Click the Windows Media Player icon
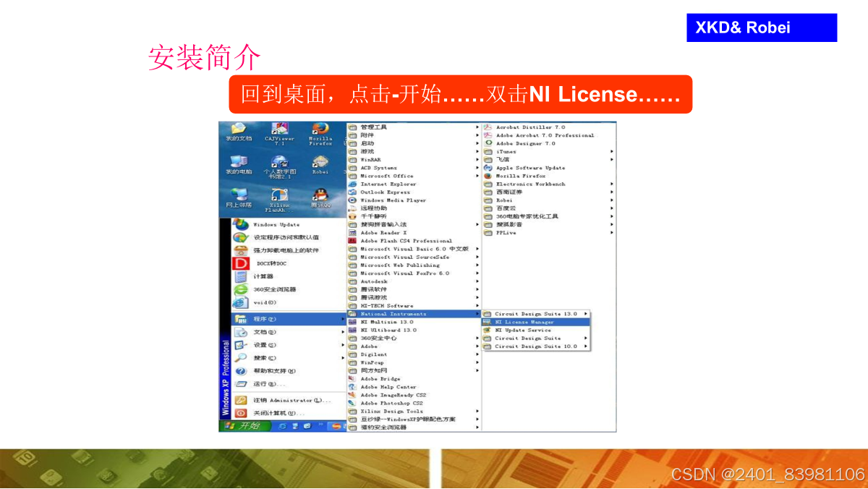Screen dimensions: 868x489 (353, 200)
